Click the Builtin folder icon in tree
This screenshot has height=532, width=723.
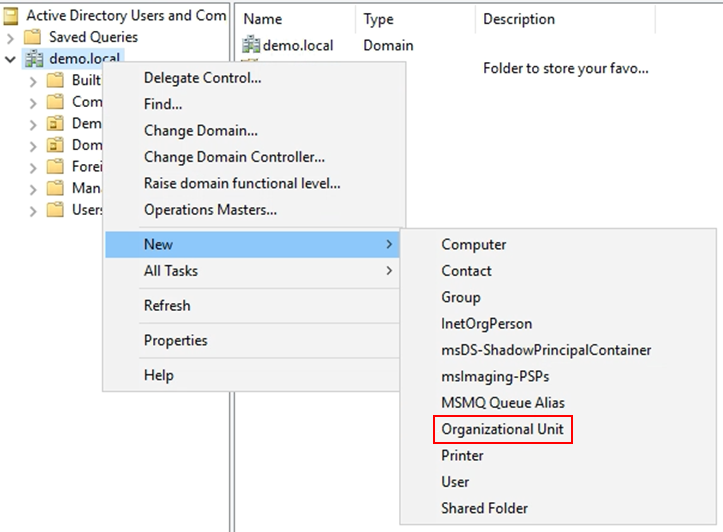(x=57, y=80)
